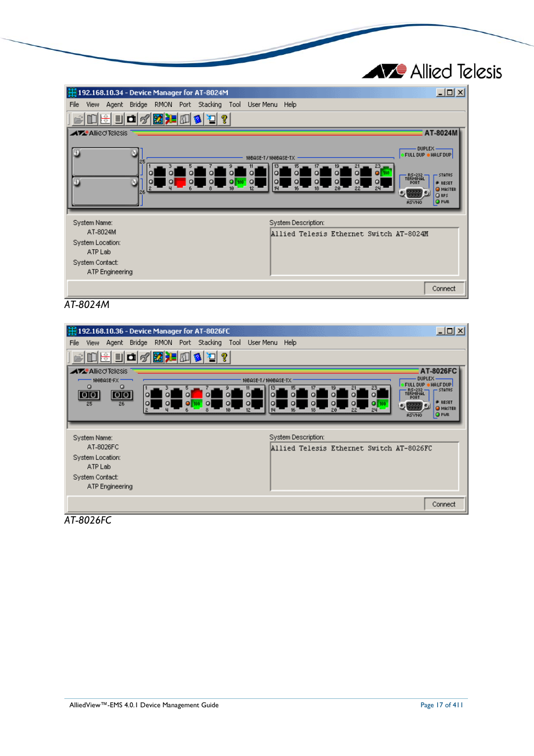Open the Stacking menu in AT-8024M window
The width and height of the screenshot is (534, 756).
click(210, 105)
